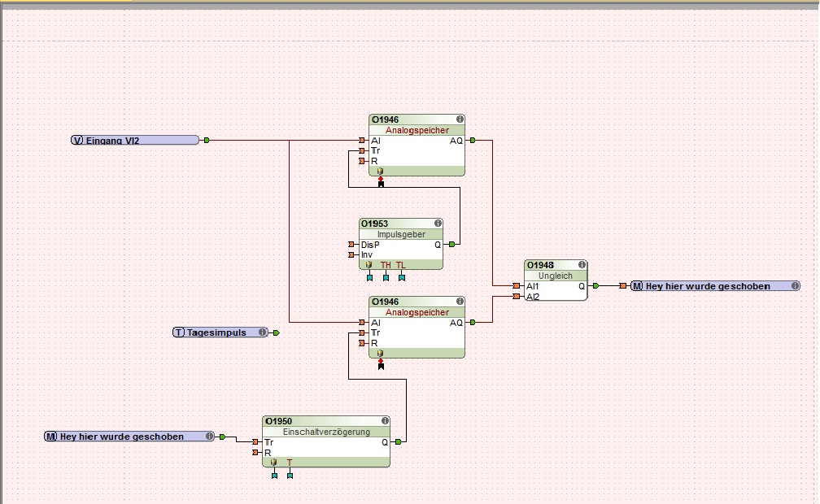Select the block title O1953
The height and width of the screenshot is (504, 820).
coord(374,224)
